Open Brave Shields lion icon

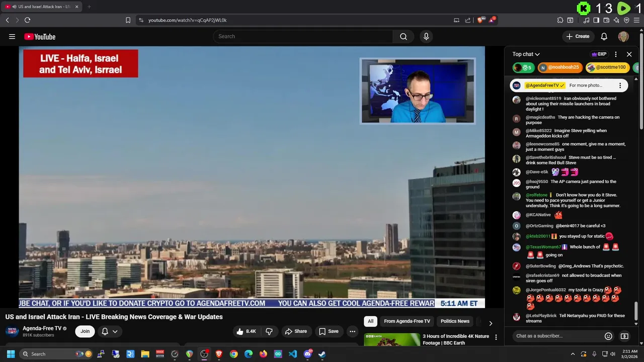click(x=480, y=20)
